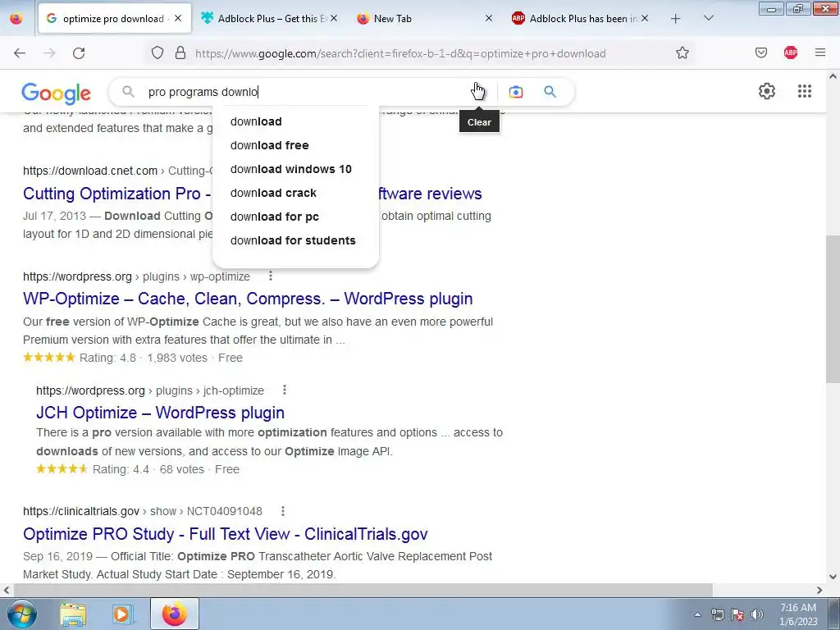Viewport: 840px width, 630px height.
Task: Click the scroll up arrow
Action: point(833,76)
